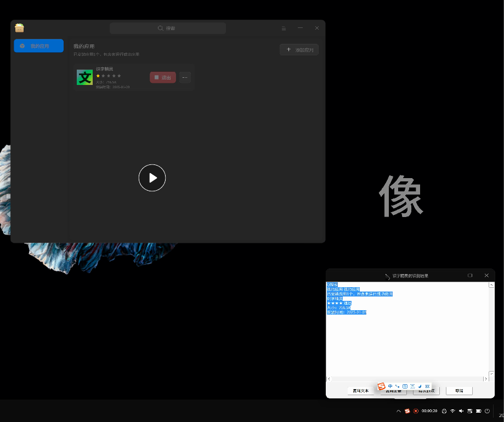504x422 pixels.
Task: Minimize the app store window
Action: [x=300, y=28]
